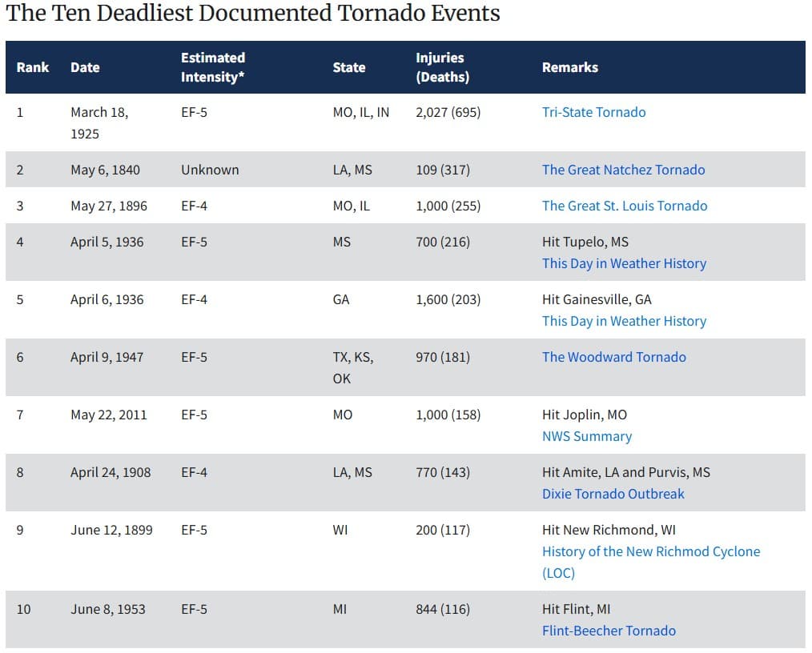Click the Remarks column header
Image resolution: width=812 pixels, height=653 pixels.
pos(569,67)
